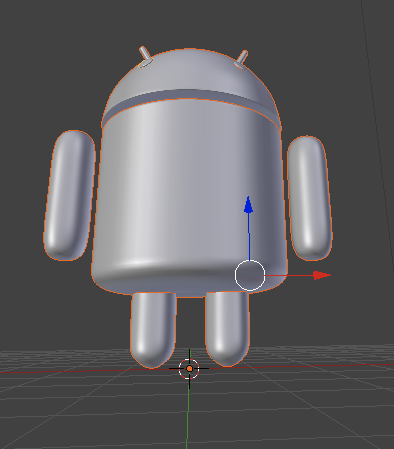394x449 pixels.
Task: Select the robot's left arm capsule
Action: 69,195
